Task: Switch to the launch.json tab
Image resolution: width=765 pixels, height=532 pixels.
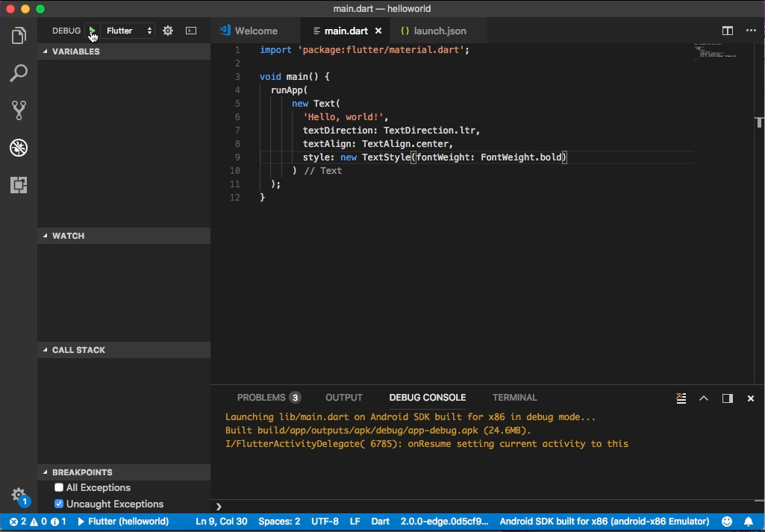Action: point(439,31)
